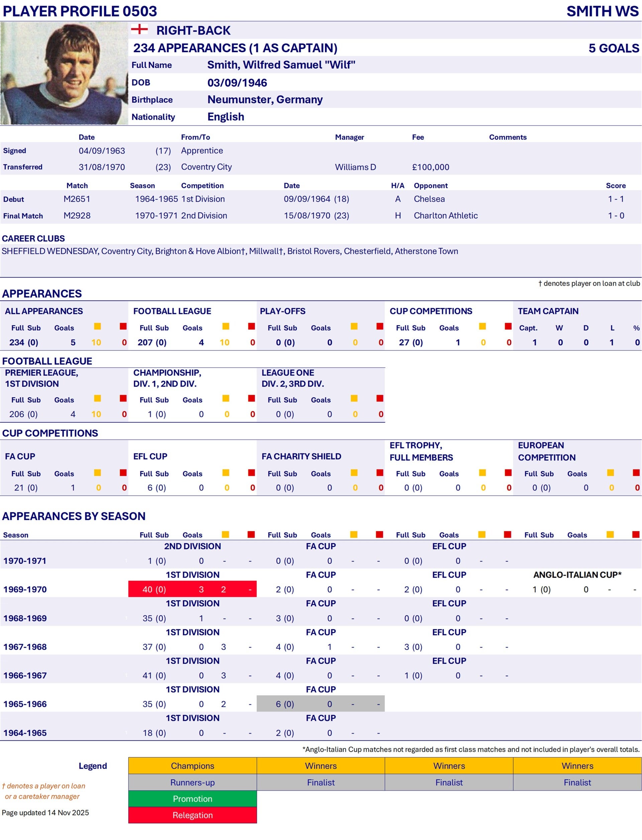Viewport: 642px width, 840px height.
Task: Click the Promotion green legend swatch
Action: (192, 799)
